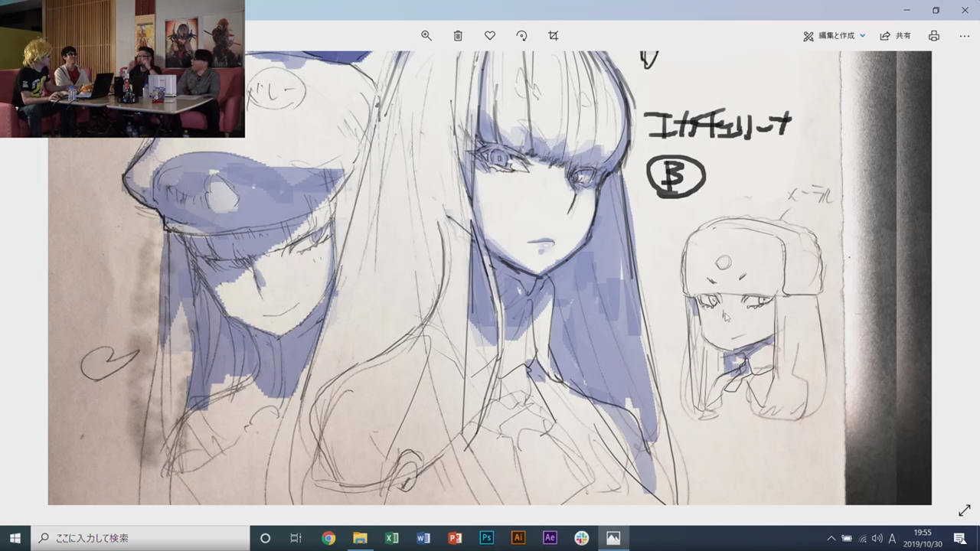Open Photoshop from the taskbar
This screenshot has width=980, height=551.
point(486,538)
